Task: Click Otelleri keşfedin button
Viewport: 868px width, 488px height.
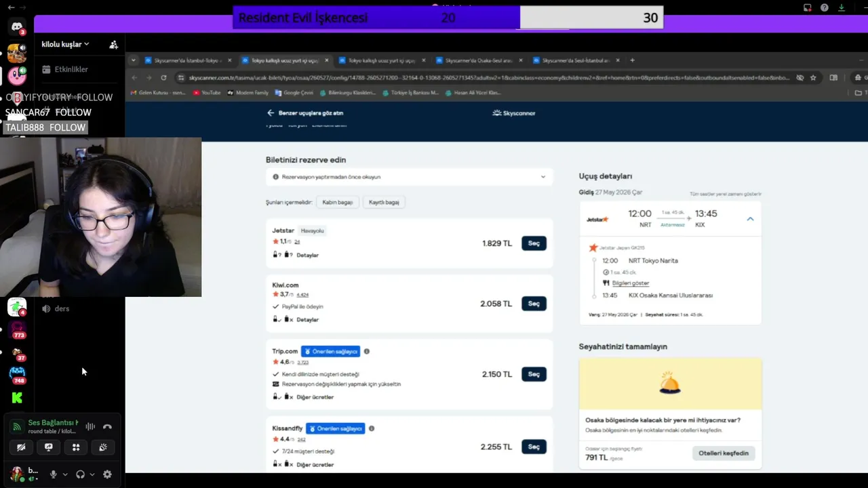Action: click(724, 453)
